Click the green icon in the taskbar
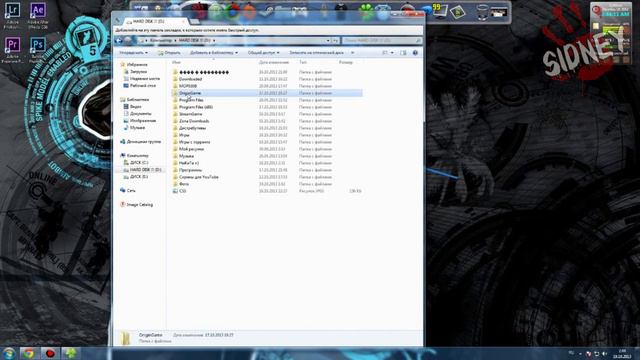 pyautogui.click(x=71, y=353)
